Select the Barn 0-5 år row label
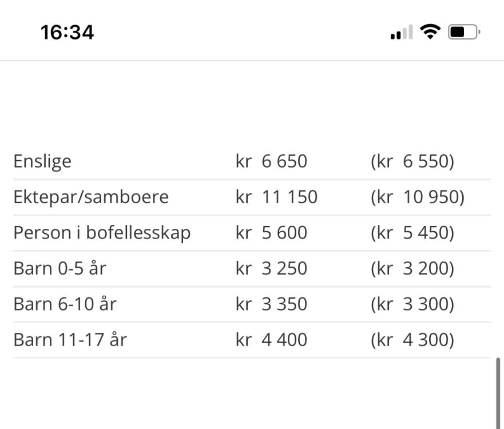Screen dimensions: 504x429 tap(60, 268)
